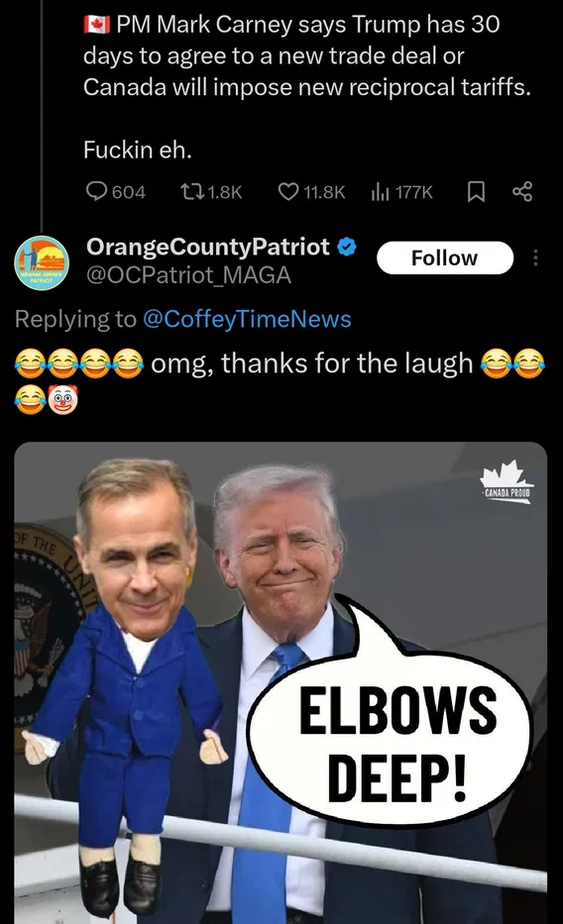Open the @CoffeyTimeNews mention link
Viewport: 563px width, 924px height.
coord(247,319)
